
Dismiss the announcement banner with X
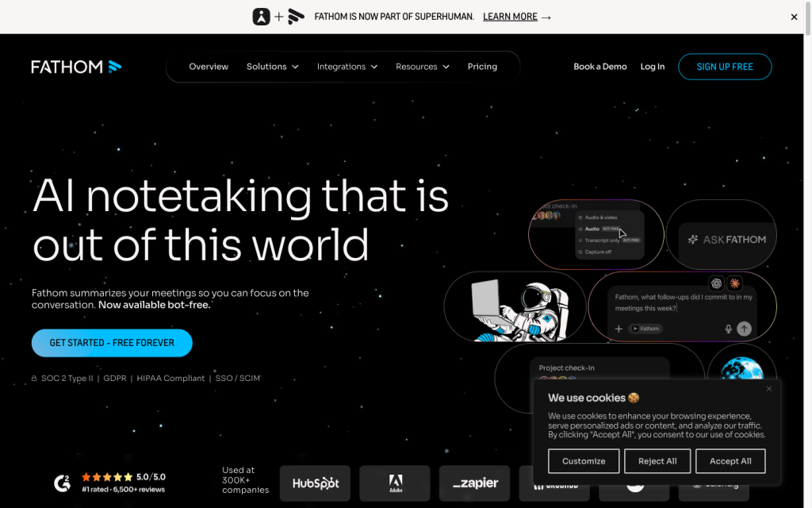794,17
